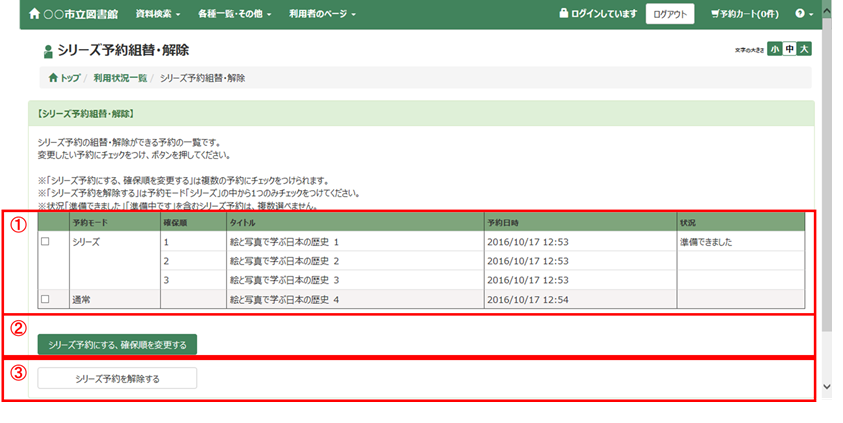The width and height of the screenshot is (843, 423).
Task: Go to トップ via breadcrumb link
Action: pyautogui.click(x=70, y=78)
